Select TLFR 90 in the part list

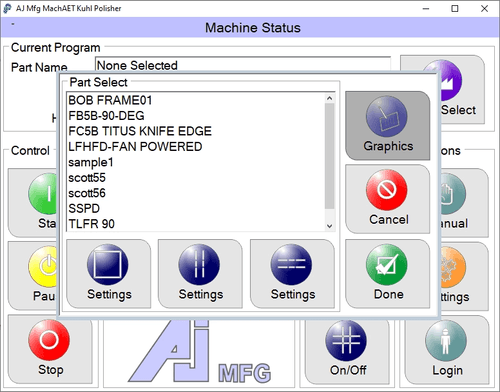tap(196, 224)
